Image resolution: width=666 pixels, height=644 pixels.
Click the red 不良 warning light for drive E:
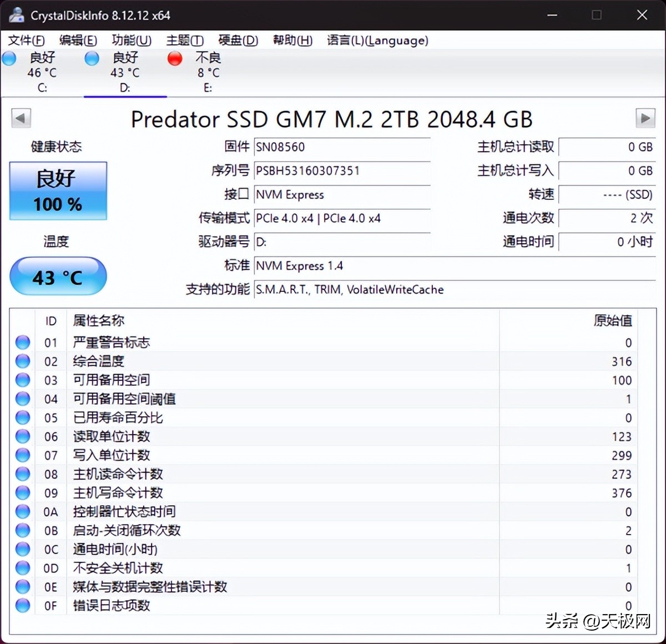(174, 58)
